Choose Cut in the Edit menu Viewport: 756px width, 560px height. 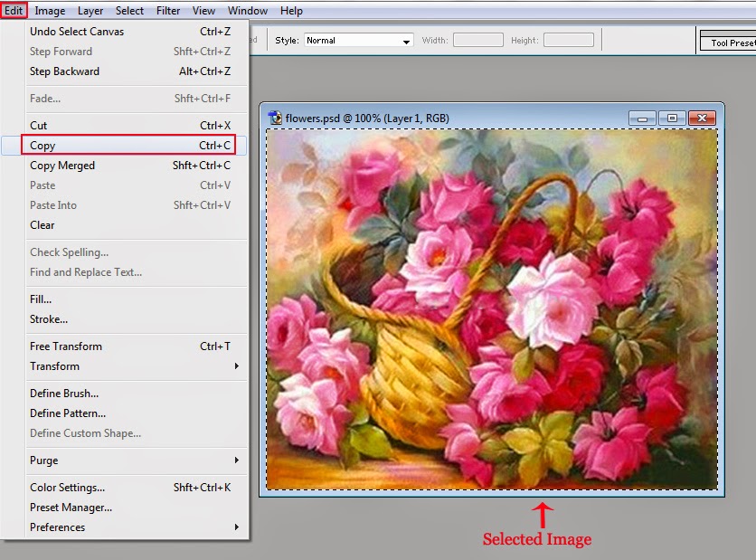(129, 126)
